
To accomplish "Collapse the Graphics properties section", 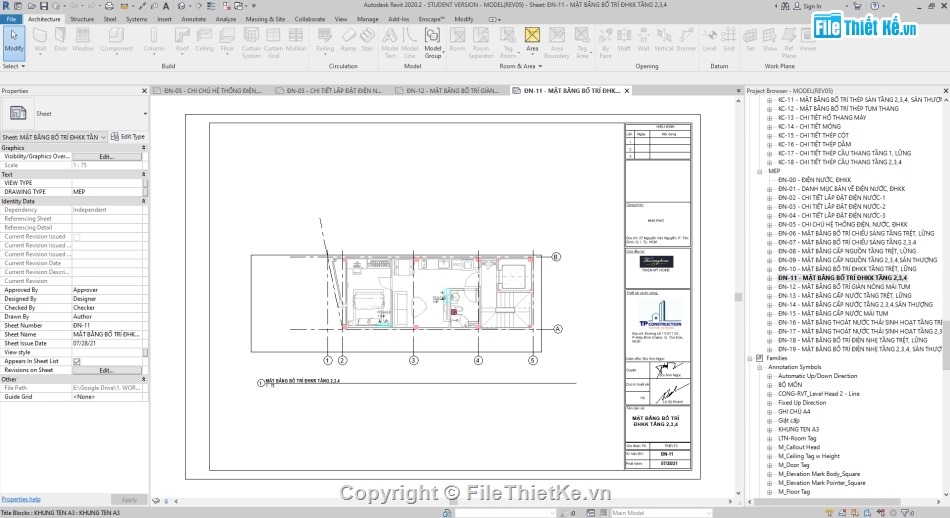I will pos(144,148).
